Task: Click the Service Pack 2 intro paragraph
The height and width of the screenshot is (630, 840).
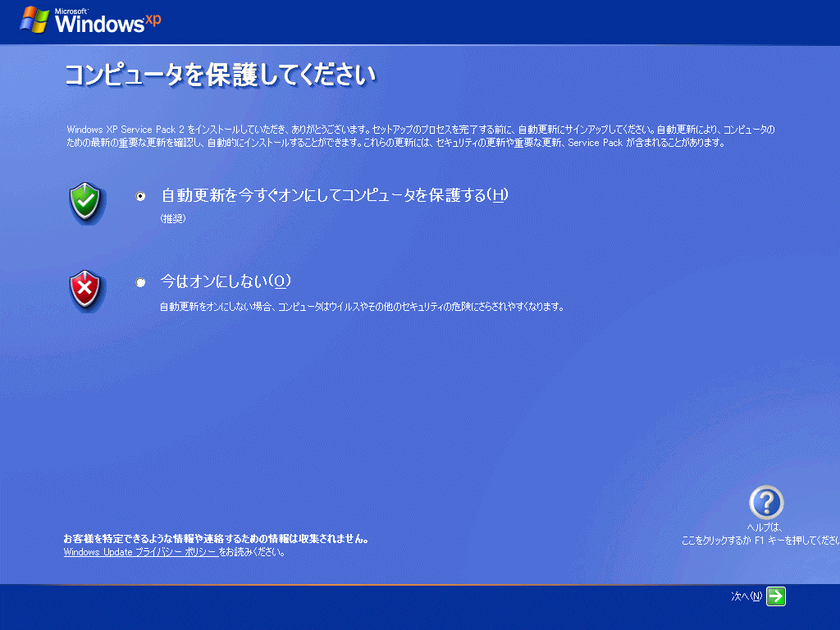Action: [418, 136]
